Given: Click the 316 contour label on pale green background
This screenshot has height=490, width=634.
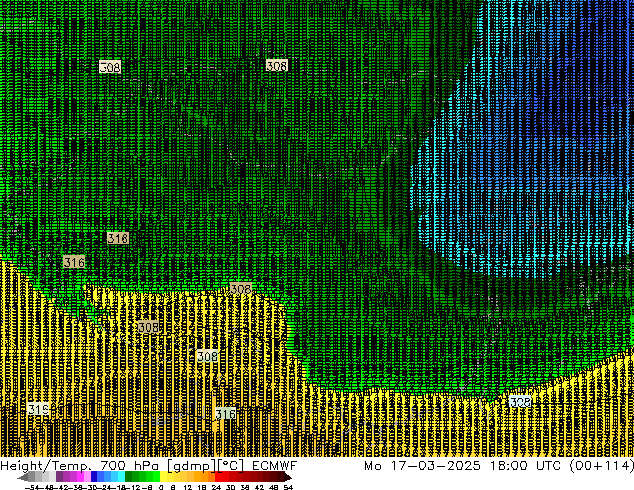Looking at the screenshot, I should click(x=225, y=414).
